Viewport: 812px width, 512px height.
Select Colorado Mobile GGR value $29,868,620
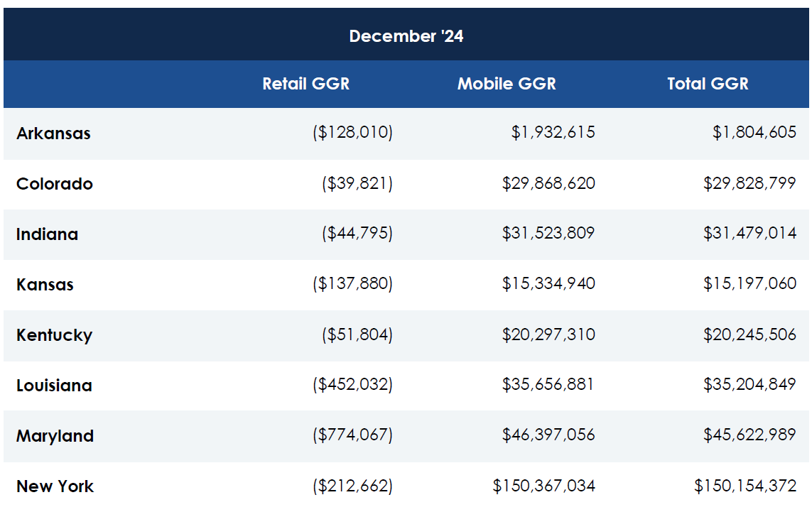[548, 183]
